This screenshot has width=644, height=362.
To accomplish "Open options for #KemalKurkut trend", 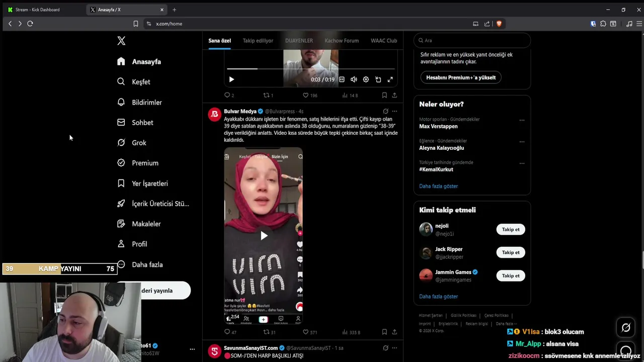I will pyautogui.click(x=522, y=163).
